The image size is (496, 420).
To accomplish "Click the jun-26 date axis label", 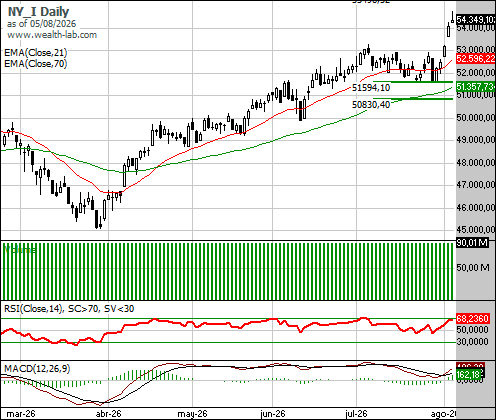I will (x=273, y=414).
